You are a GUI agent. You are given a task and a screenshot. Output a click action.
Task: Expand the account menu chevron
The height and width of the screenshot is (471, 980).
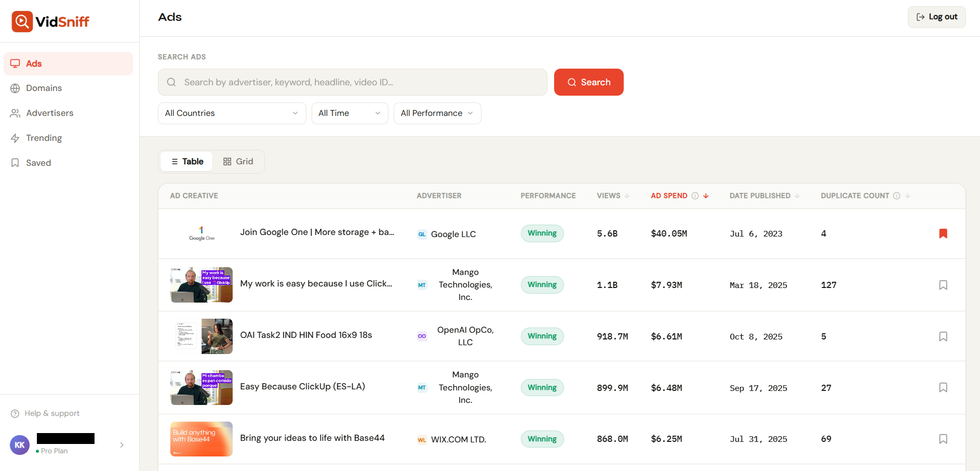(122, 445)
